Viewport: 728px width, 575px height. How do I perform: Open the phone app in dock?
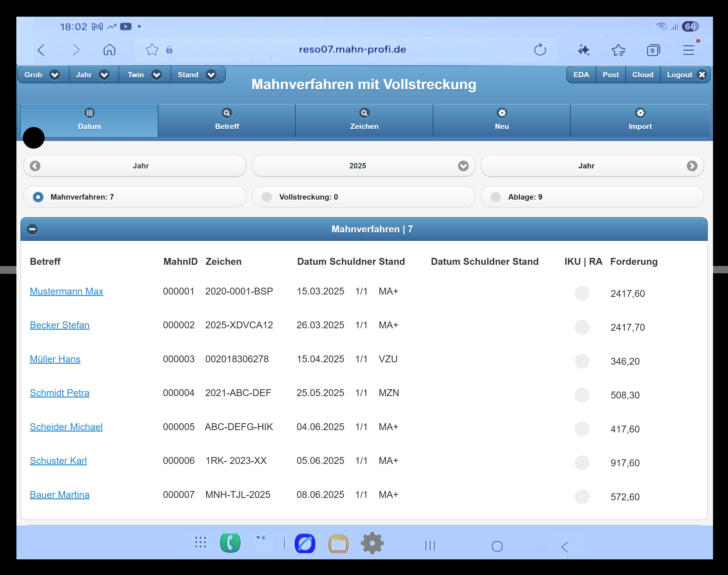230,543
